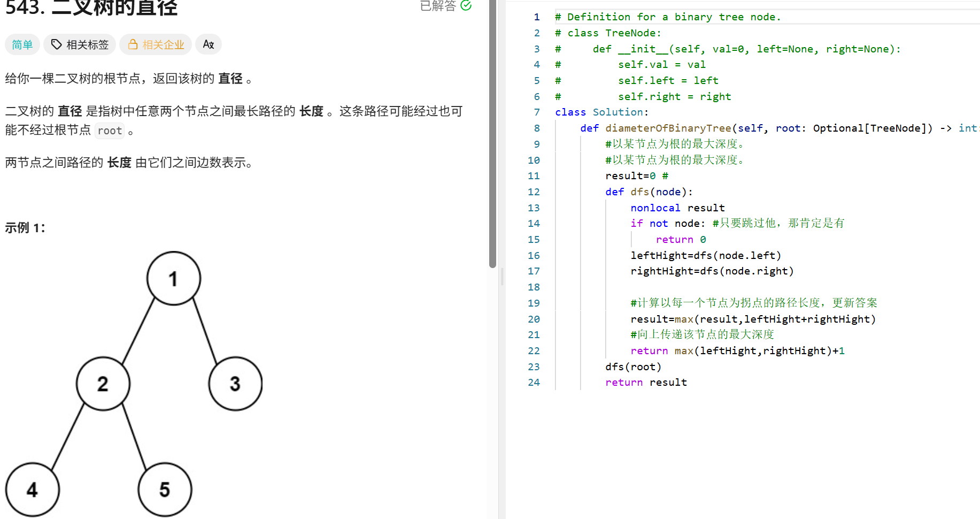Screen dimensions: 980x519
Task: Click the return result line
Action: pyautogui.click(x=646, y=383)
